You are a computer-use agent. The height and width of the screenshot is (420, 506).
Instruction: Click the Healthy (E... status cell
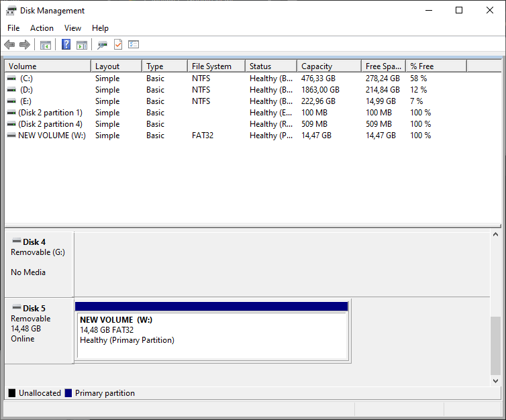[271, 113]
